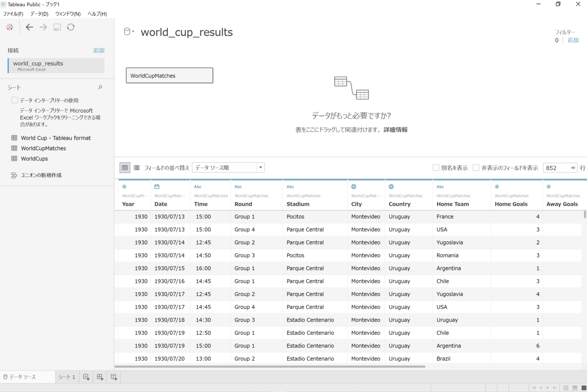587x392 pixels.
Task: Open the ウィンドウ(N) menu
Action: (68, 14)
